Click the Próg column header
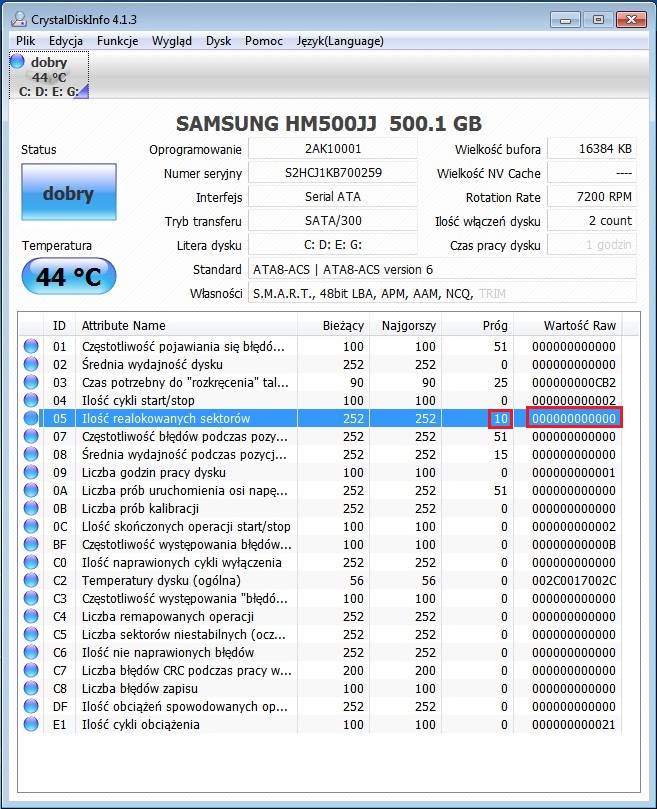Image resolution: width=657 pixels, height=809 pixels. pos(477,326)
